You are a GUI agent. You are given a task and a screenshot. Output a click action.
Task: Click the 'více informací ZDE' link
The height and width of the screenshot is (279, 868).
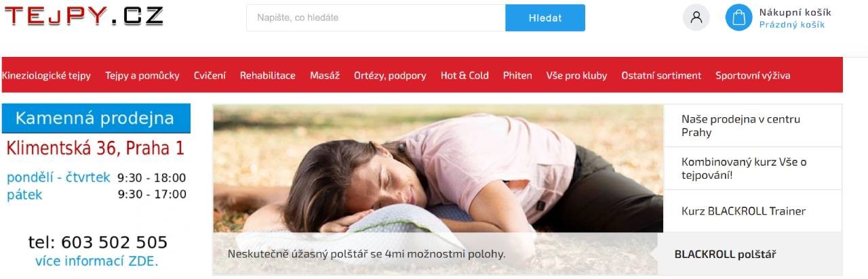coord(96,261)
